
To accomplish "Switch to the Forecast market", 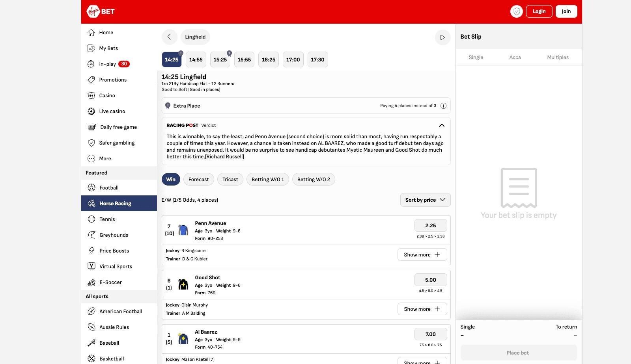I will coord(199,179).
